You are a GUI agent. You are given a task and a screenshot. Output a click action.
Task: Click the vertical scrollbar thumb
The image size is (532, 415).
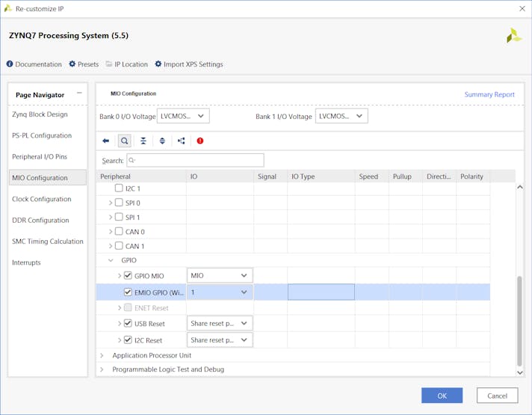click(519, 321)
